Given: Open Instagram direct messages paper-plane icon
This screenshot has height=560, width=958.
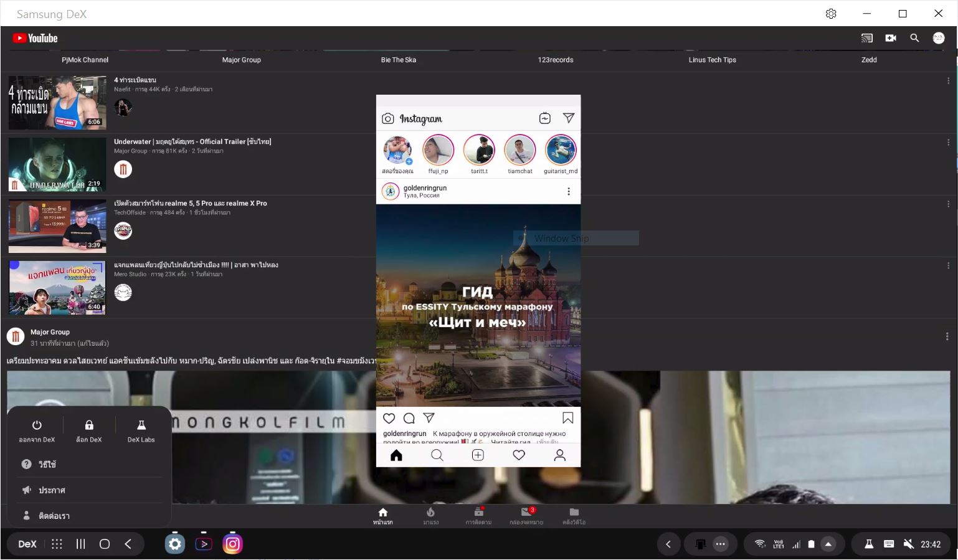Looking at the screenshot, I should pos(569,118).
